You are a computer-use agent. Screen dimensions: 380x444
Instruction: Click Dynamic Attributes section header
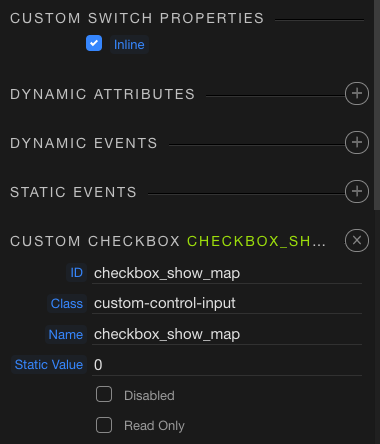coord(102,94)
